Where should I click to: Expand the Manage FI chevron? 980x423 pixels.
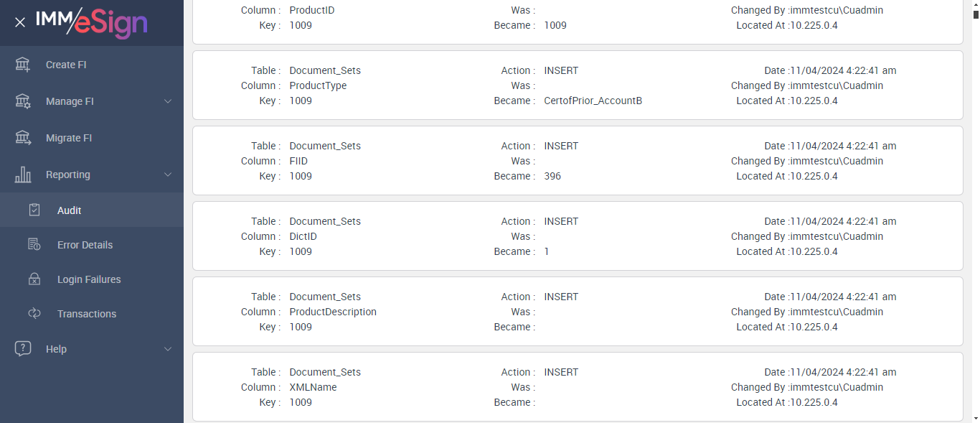point(168,101)
